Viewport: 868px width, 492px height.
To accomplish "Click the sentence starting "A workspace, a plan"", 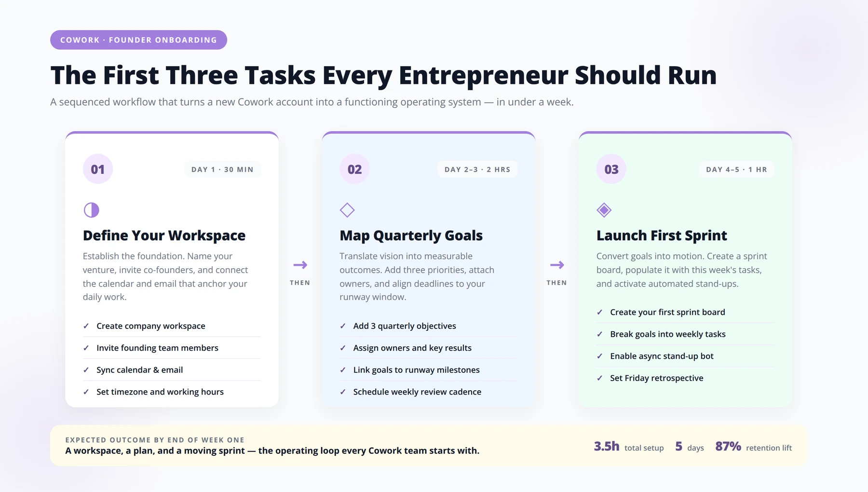I will pyautogui.click(x=272, y=451).
